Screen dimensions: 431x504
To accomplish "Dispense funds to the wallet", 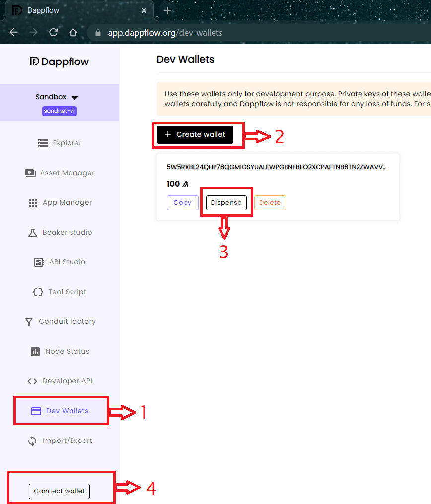I will click(226, 203).
